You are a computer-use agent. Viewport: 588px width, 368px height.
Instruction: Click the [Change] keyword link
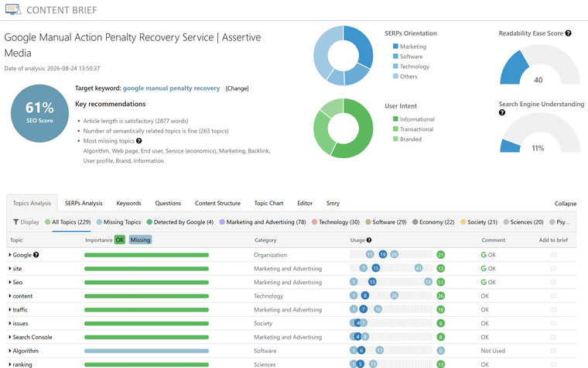[237, 88]
